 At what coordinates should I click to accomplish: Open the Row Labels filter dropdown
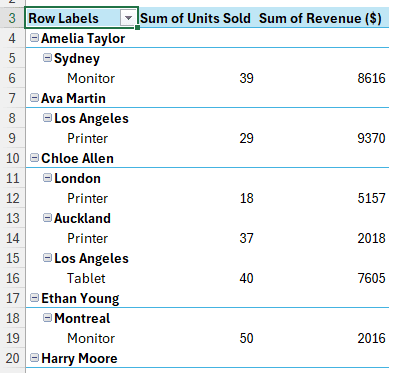pos(128,18)
